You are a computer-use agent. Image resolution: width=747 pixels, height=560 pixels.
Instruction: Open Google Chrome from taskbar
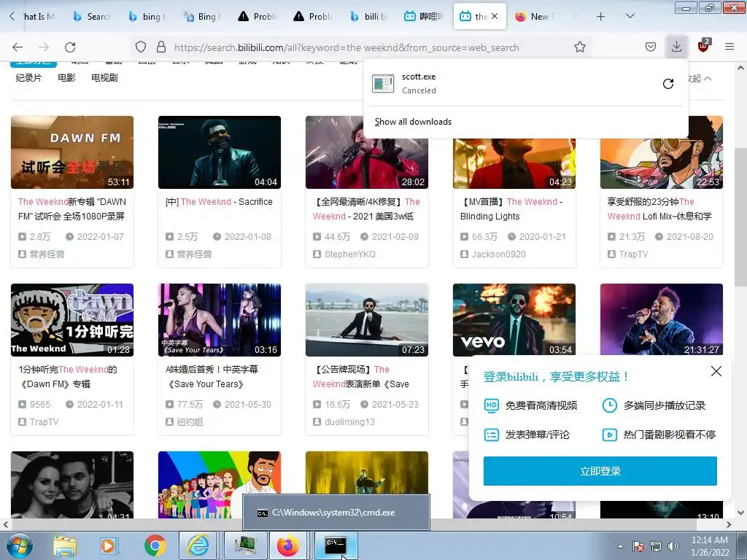tap(155, 546)
